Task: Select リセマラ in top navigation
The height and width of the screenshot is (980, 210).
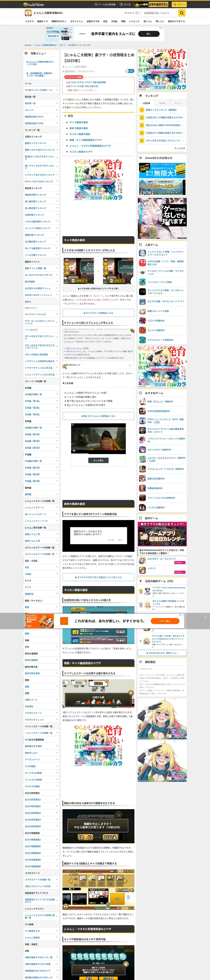Action: click(29, 21)
